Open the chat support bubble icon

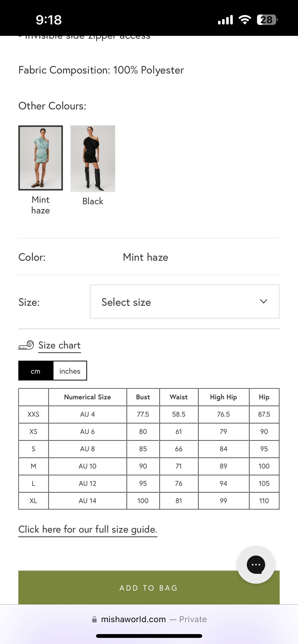[x=256, y=565]
